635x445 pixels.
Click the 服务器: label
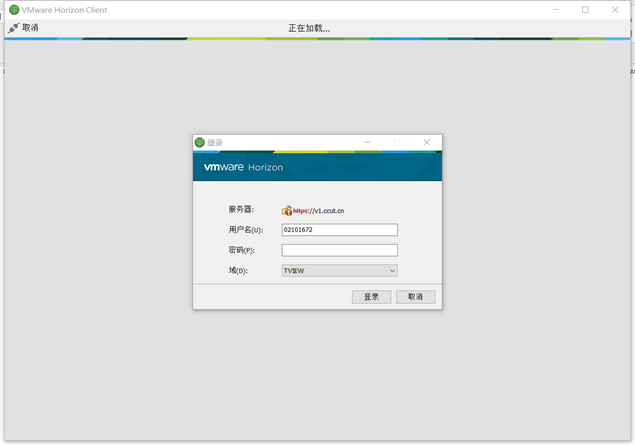[241, 209]
